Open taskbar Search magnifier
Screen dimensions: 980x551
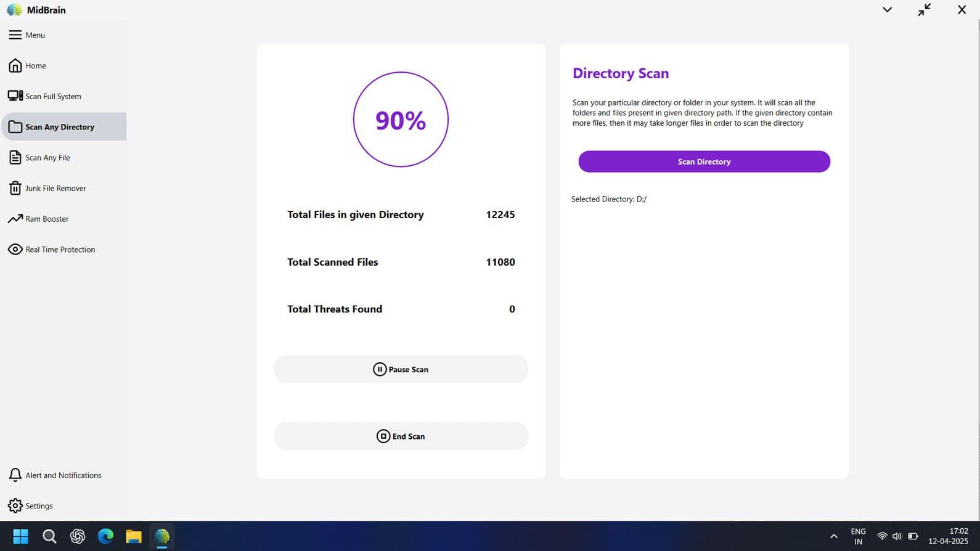[49, 536]
